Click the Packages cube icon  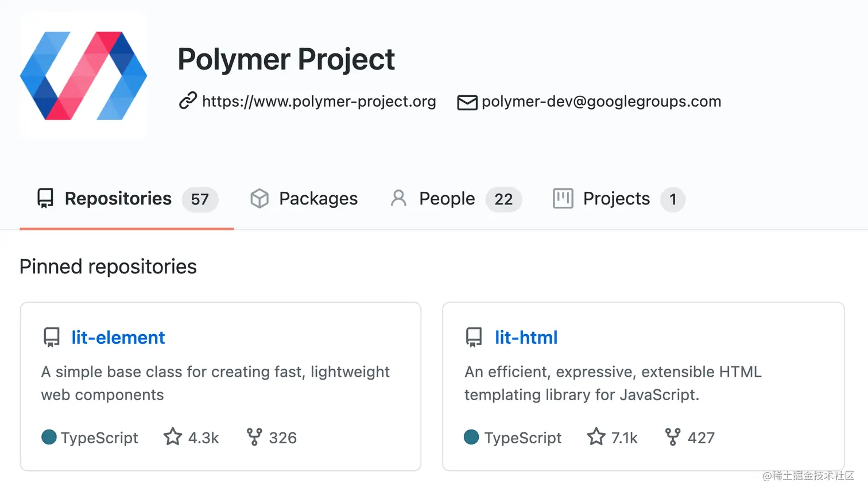point(259,199)
